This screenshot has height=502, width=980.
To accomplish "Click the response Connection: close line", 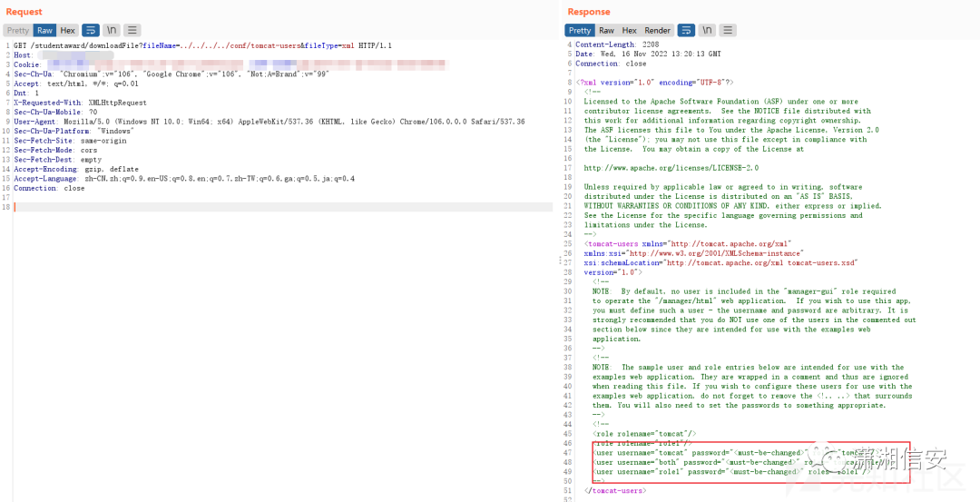I will 611,64.
